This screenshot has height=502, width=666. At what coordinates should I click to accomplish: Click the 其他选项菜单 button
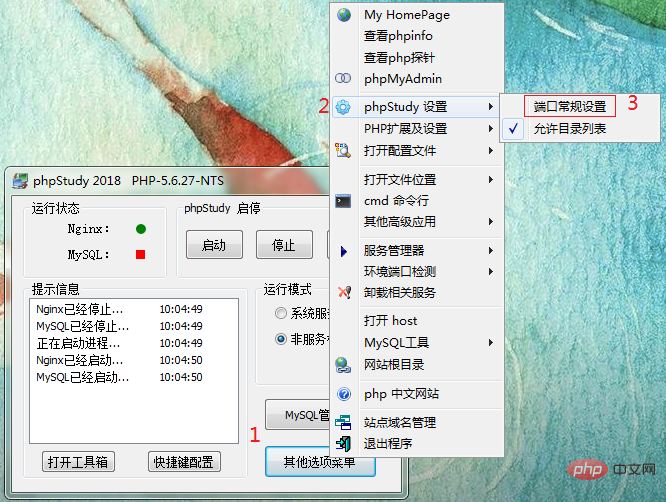click(320, 462)
